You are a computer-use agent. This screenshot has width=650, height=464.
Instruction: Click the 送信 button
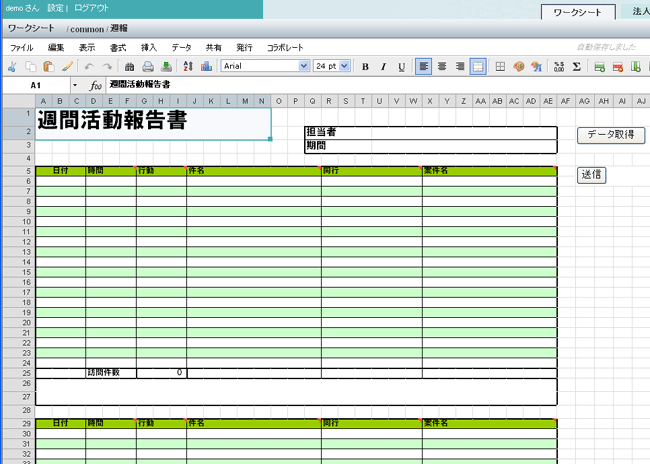591,175
